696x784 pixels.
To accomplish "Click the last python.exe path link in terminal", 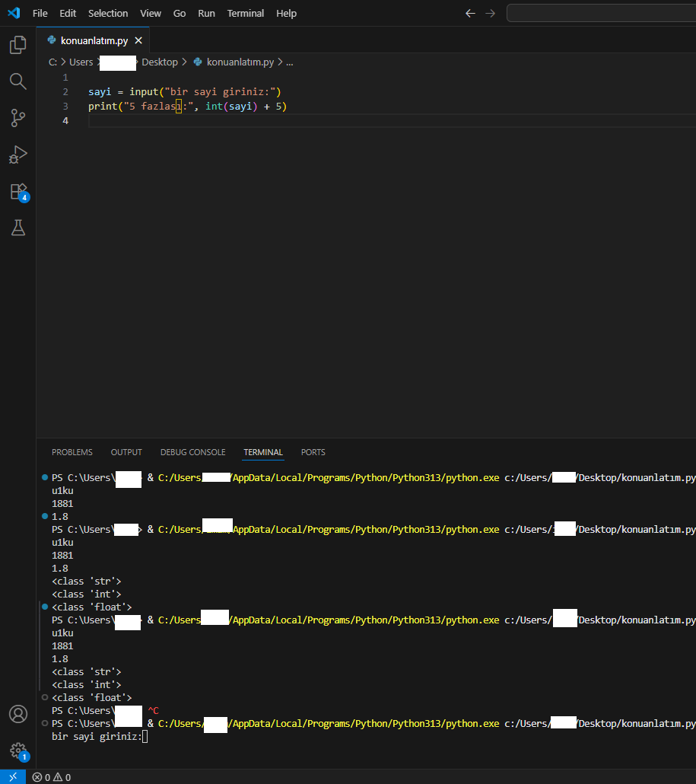I will 329,724.
